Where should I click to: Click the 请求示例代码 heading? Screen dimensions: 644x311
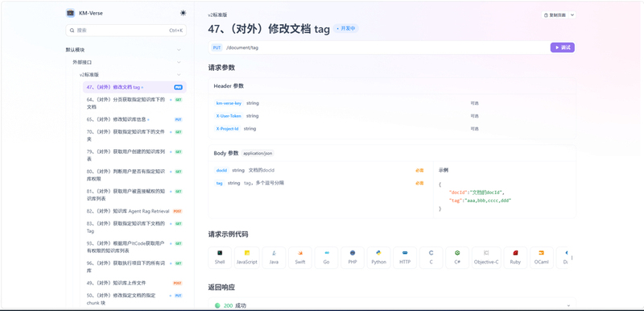[228, 234]
